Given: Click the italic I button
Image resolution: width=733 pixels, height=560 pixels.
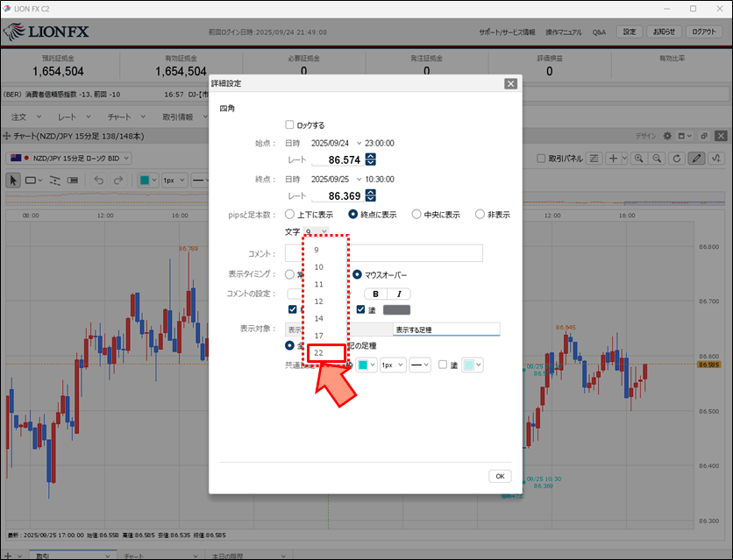Looking at the screenshot, I should pos(398,294).
